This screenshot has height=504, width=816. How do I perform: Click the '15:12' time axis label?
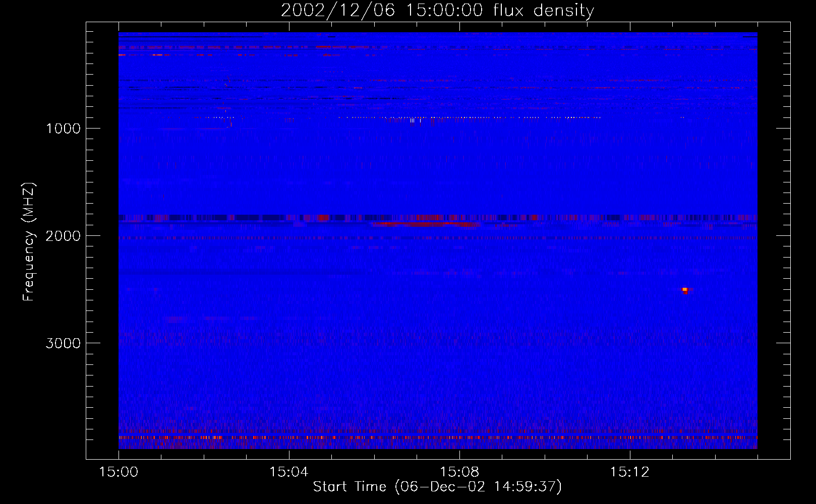(629, 472)
